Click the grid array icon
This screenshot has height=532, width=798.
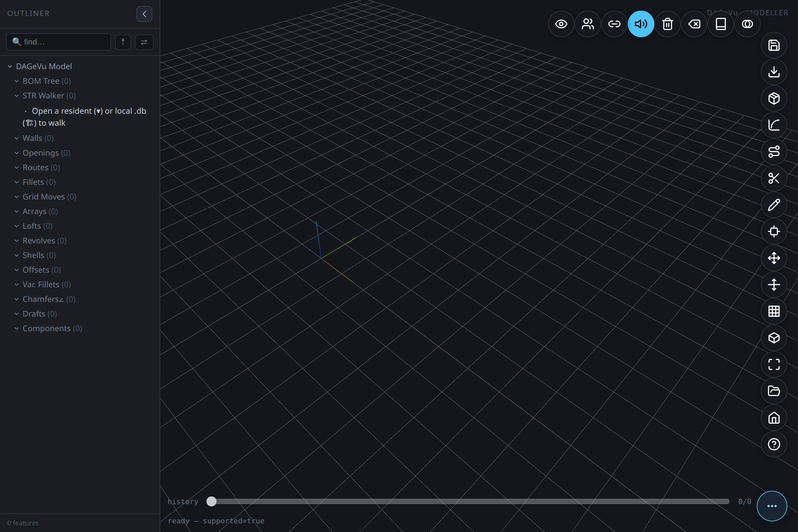(x=774, y=311)
